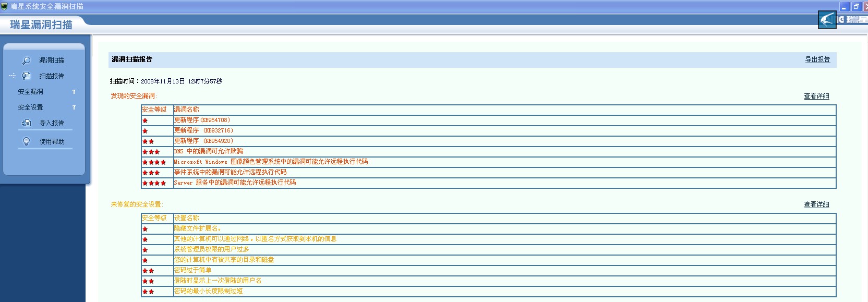
Task: Click the four-star rating in the Server 服务 row
Action: (x=154, y=183)
